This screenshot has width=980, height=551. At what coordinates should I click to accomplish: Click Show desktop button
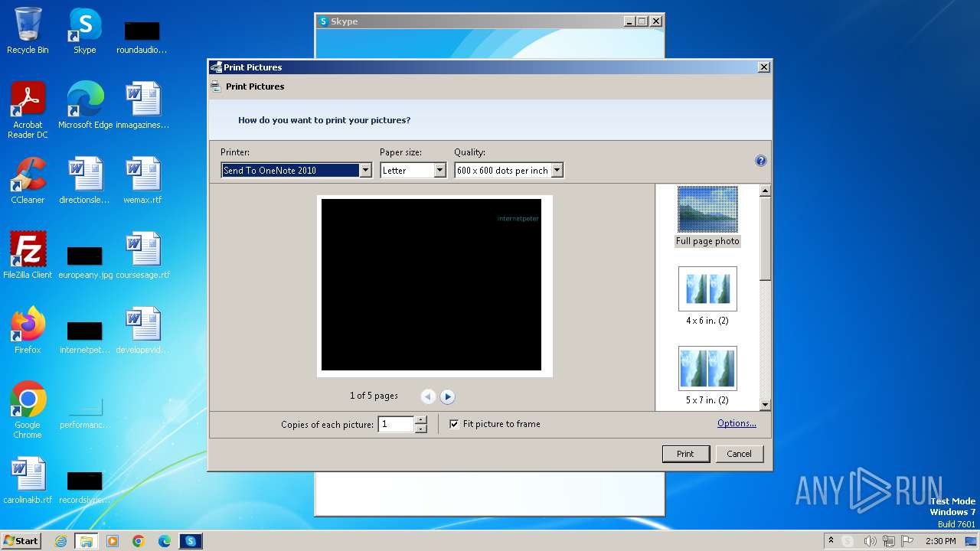click(x=971, y=541)
